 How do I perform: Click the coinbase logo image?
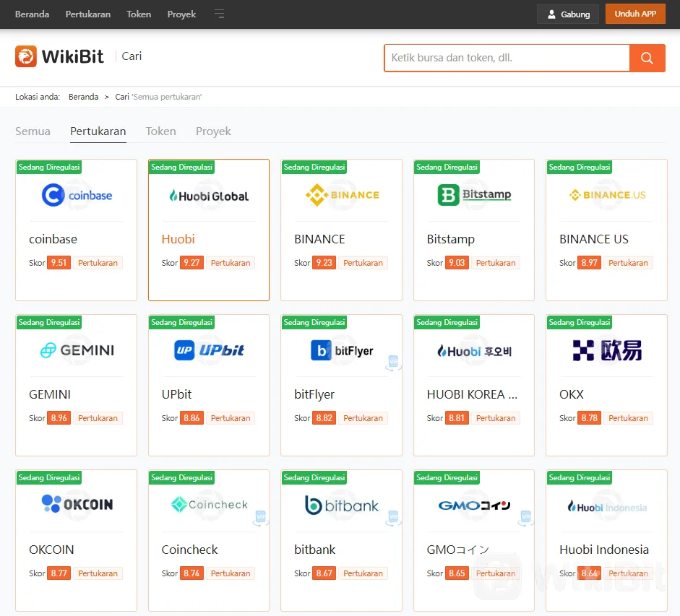(x=77, y=195)
